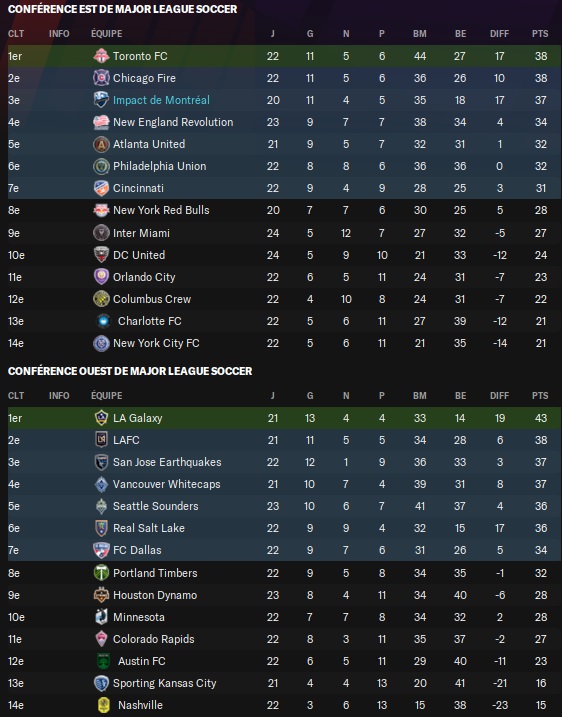This screenshot has height=717, width=562.
Task: Click the Nashville yellow badge icon
Action: [104, 705]
